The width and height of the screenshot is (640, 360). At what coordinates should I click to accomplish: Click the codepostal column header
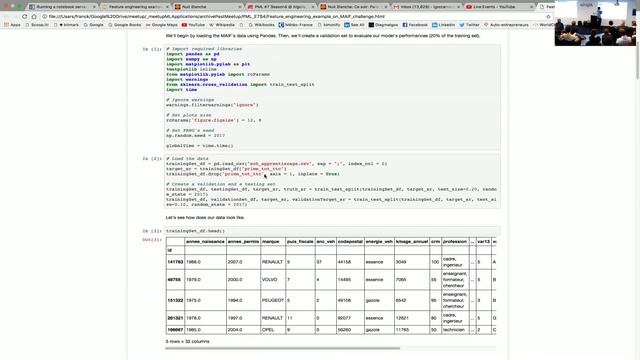click(x=350, y=242)
